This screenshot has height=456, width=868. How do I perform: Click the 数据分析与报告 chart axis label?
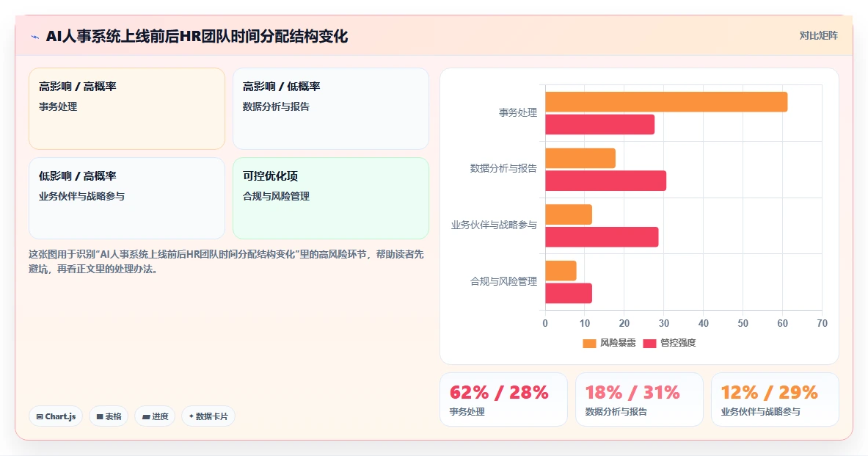point(503,168)
